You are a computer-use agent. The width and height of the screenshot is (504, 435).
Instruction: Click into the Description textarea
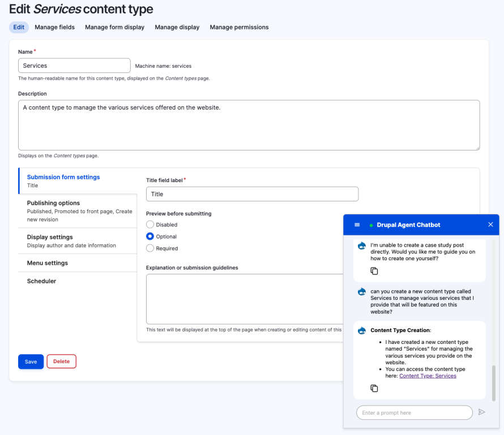[249, 125]
